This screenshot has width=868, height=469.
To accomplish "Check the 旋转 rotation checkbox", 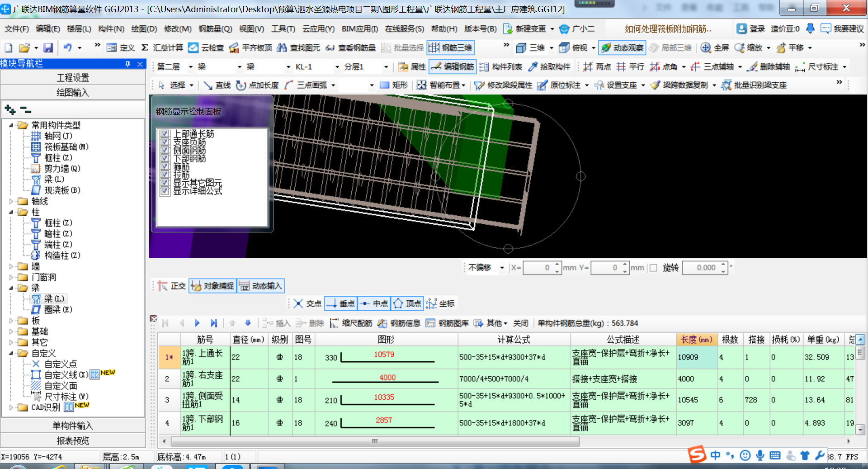I will coord(653,268).
